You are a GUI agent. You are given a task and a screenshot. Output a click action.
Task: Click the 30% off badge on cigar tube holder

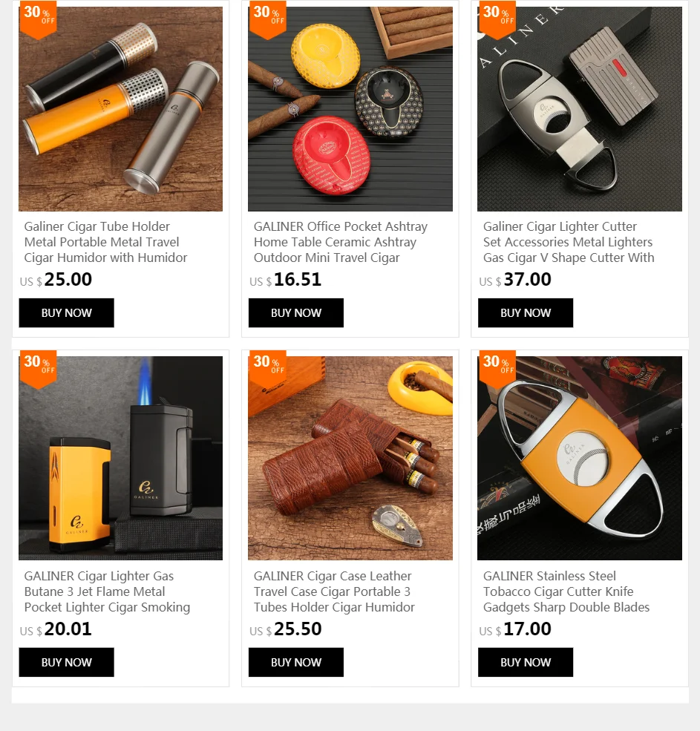[38, 19]
